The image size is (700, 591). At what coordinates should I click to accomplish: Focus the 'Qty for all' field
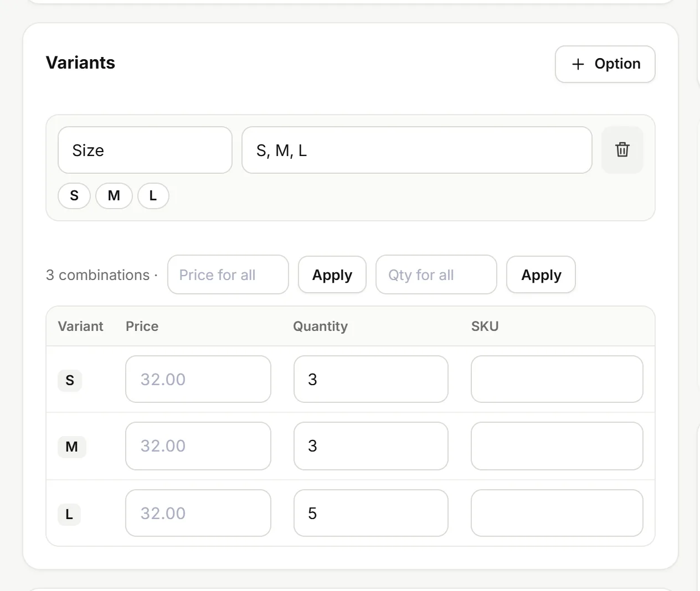(436, 274)
